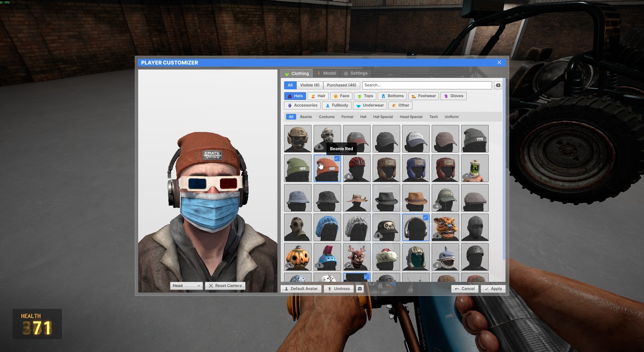Pick the orange lion dance mask
644x352 pixels.
[445, 227]
